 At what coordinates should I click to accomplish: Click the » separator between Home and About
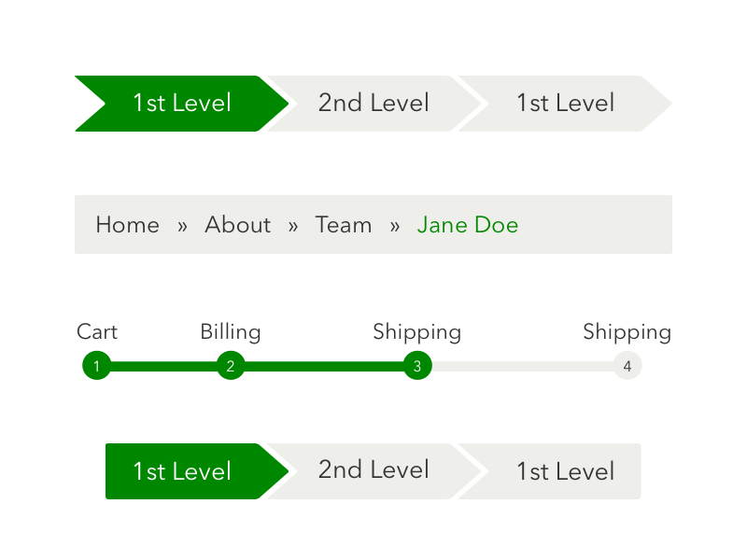tap(182, 226)
